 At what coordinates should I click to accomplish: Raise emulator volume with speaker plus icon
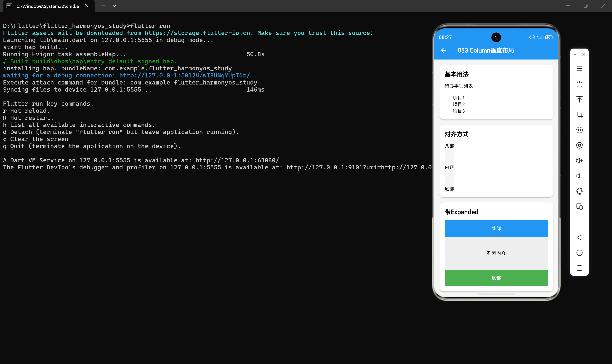point(579,160)
